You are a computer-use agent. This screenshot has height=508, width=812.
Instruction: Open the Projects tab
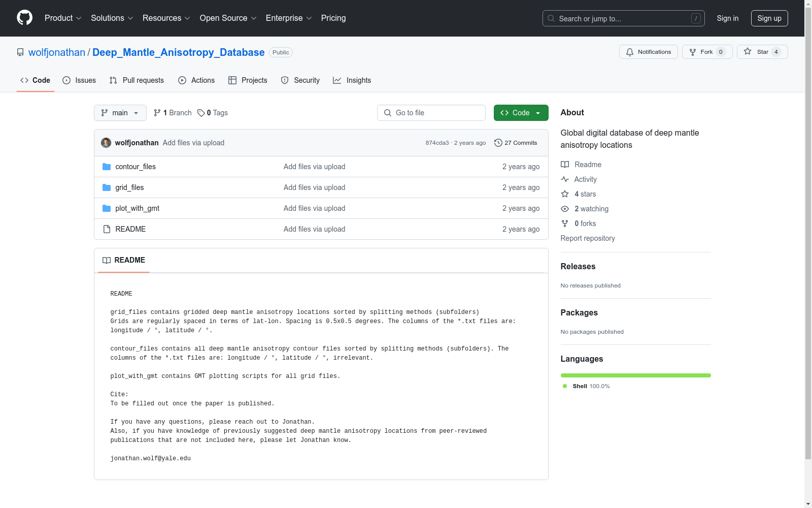[x=248, y=80]
